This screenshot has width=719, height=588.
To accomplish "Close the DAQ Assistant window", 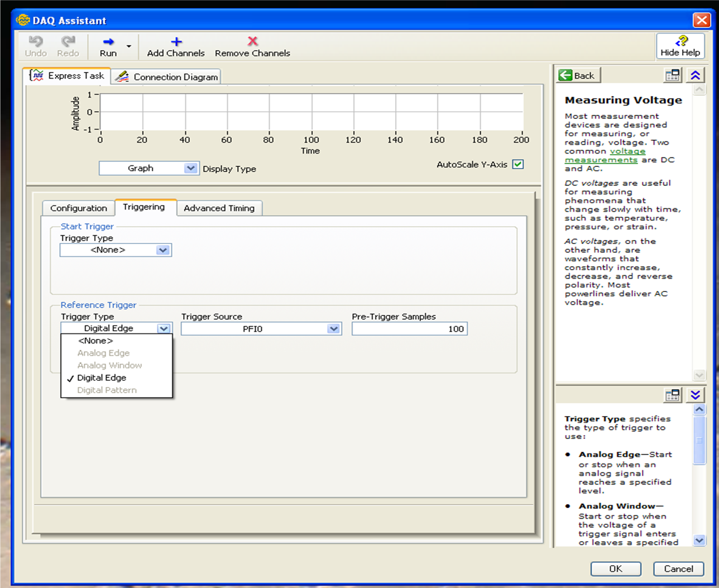I will pos(701,20).
